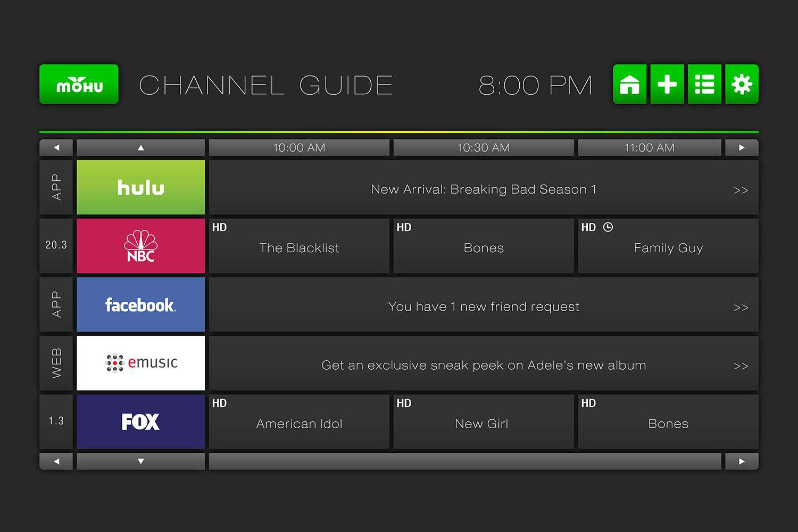Click the bottom horizontal scrollbar
Viewport: 798px width, 532px height.
point(465,461)
